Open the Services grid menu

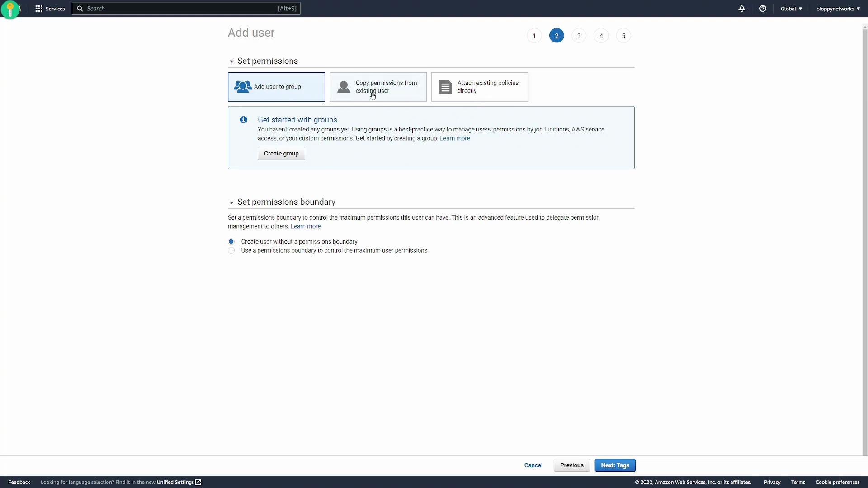pyautogui.click(x=50, y=9)
